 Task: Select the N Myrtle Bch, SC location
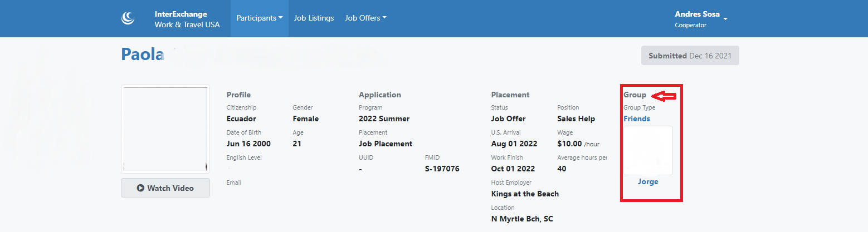(x=522, y=219)
